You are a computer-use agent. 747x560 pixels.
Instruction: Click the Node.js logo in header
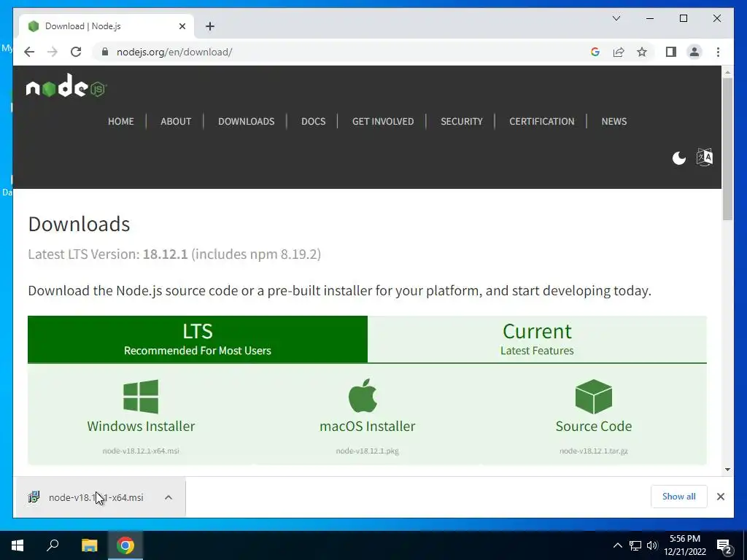pyautogui.click(x=66, y=86)
